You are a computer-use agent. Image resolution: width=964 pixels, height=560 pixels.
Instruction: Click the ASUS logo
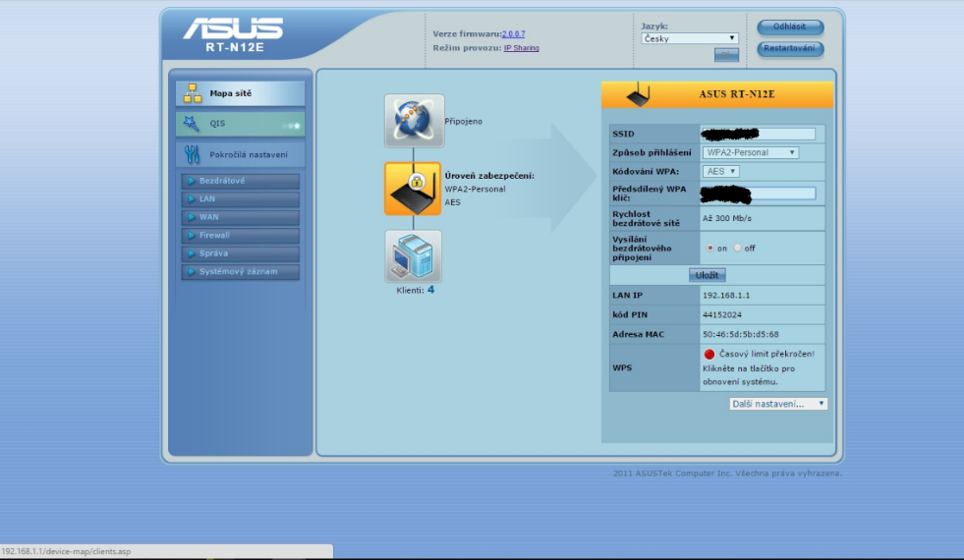tap(233, 28)
